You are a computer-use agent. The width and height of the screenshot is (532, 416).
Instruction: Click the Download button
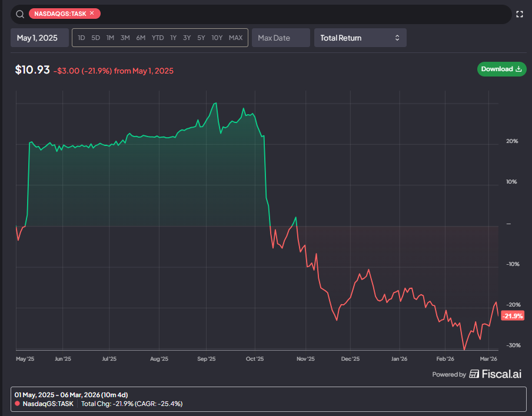pyautogui.click(x=502, y=69)
